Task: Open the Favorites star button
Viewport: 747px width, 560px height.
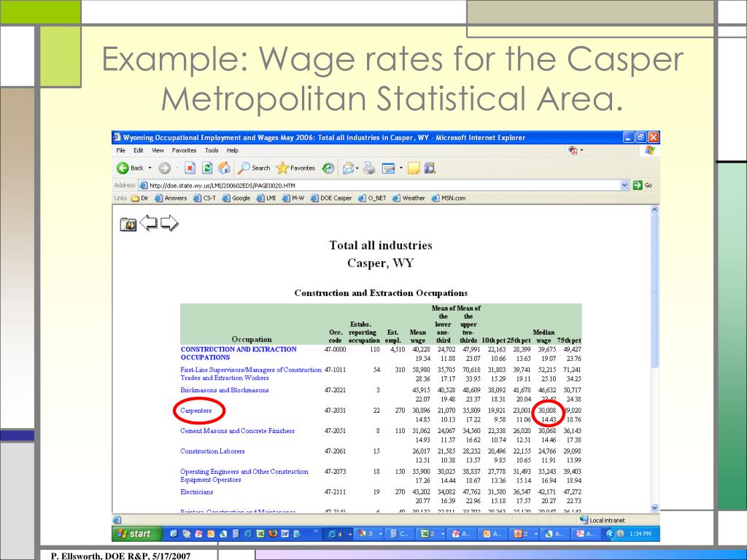Action: [x=295, y=168]
